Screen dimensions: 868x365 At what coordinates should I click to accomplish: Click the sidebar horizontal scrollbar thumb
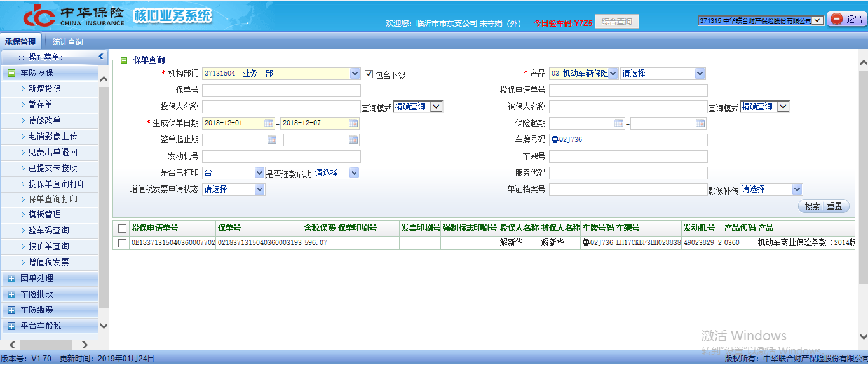pyautogui.click(x=46, y=345)
